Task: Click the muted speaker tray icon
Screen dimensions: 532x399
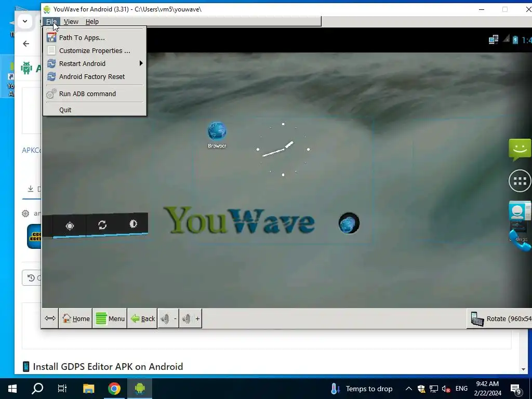Action: (446, 389)
